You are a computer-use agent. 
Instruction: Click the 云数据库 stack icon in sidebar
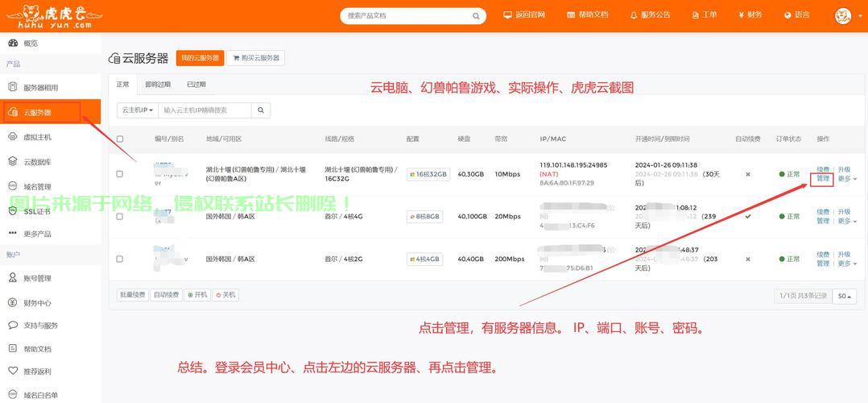point(13,161)
